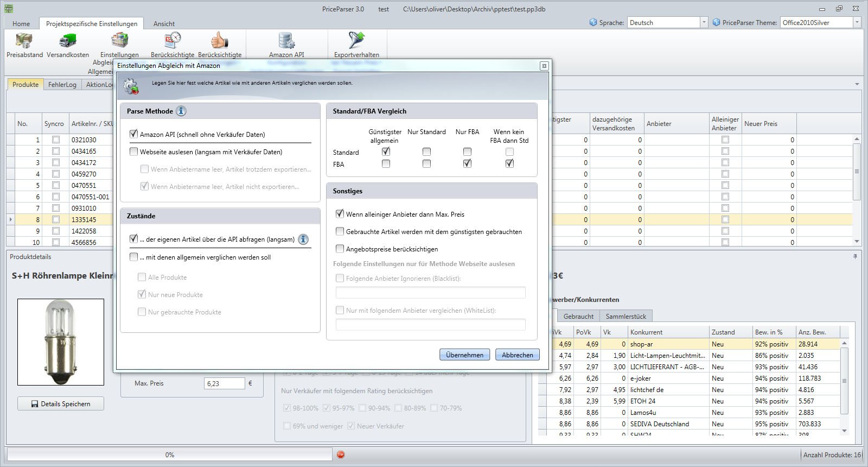Toggle Alleiniger Anbieter checkbox in row 1
The image size is (868, 467).
(x=725, y=140)
